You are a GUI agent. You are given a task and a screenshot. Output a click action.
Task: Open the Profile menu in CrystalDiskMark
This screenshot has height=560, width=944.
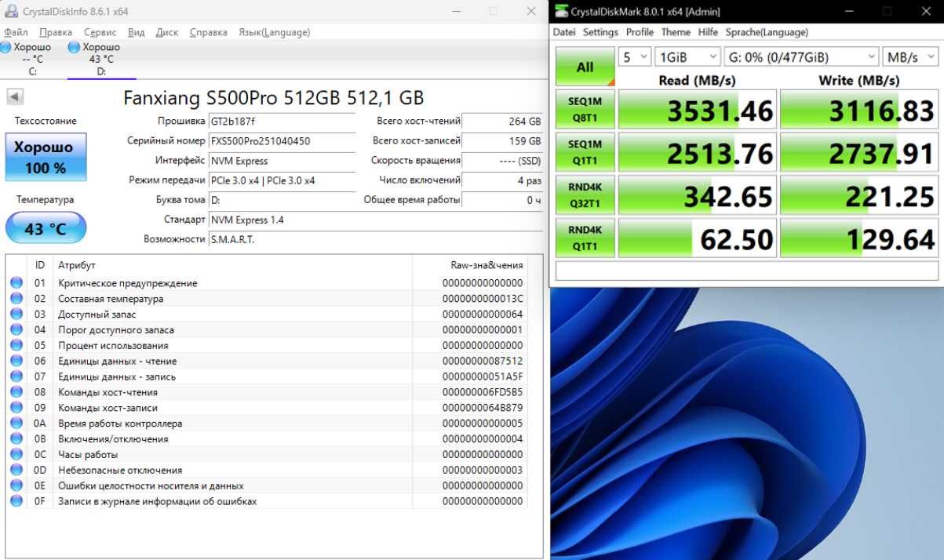pos(640,32)
